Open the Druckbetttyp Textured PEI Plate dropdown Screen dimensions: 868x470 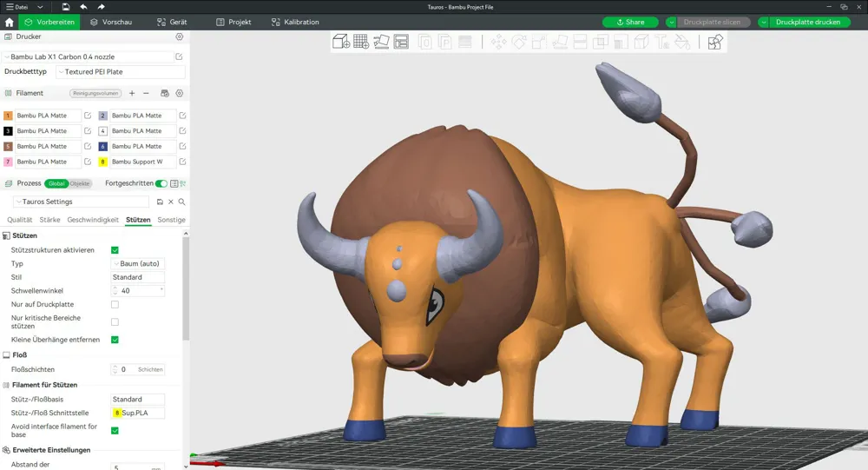pos(121,71)
